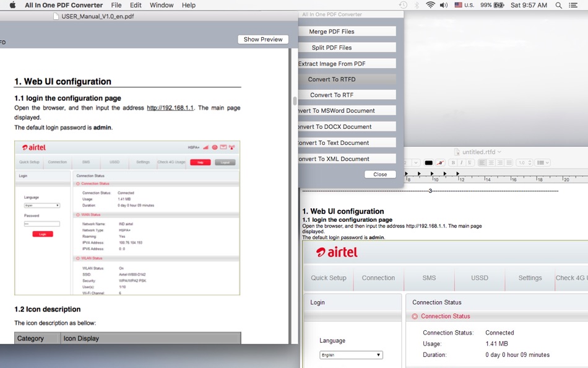Click Settings tab in TextEdit image
Screen dimensions: 588x368
[x=530, y=278]
